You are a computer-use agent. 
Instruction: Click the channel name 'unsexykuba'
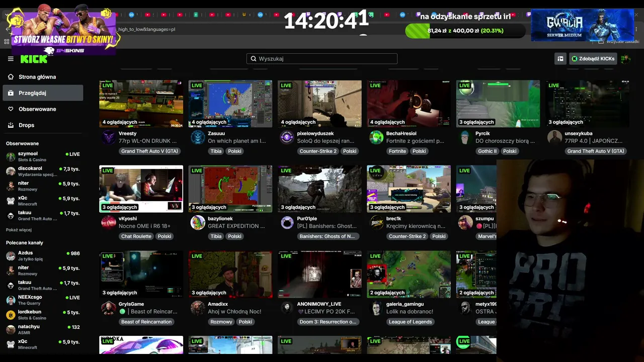579,134
